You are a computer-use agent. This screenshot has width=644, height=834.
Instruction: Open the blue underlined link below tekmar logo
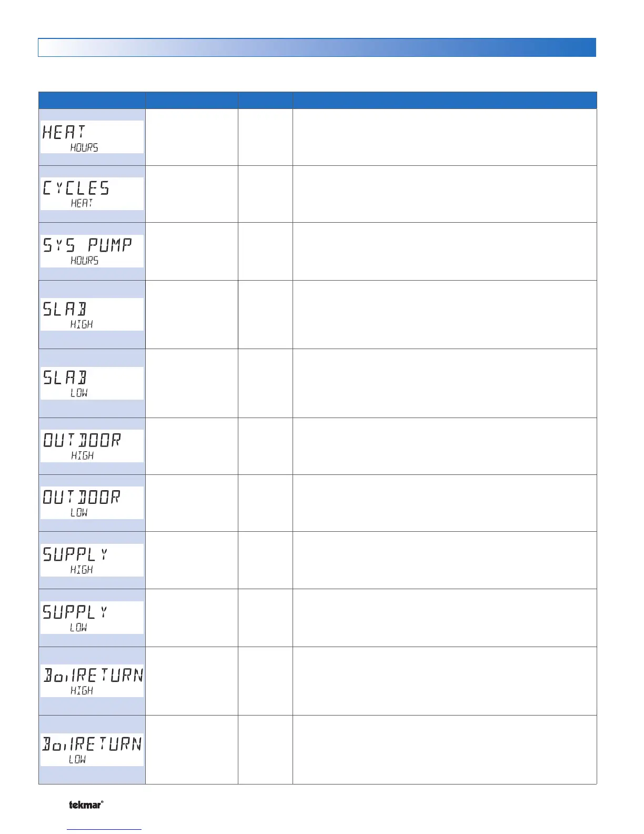pyautogui.click(x=104, y=829)
